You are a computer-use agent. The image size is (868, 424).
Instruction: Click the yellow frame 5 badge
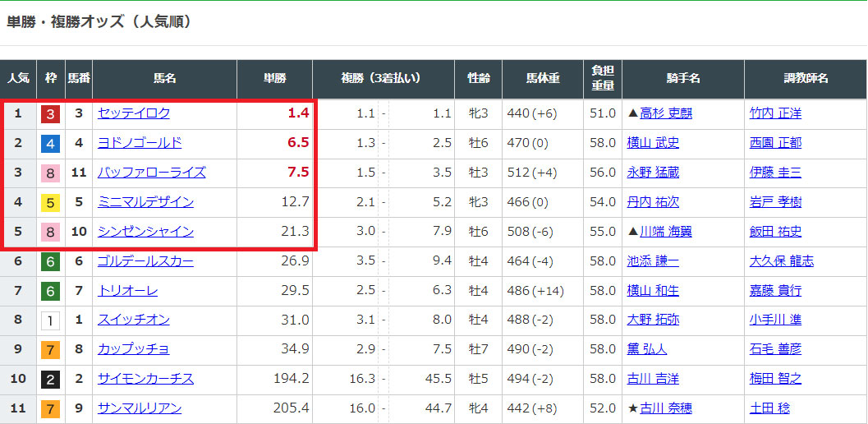point(51,203)
